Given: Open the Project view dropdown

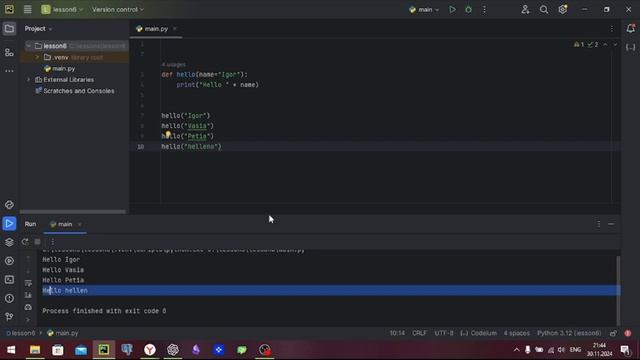Looking at the screenshot, I should tap(38, 29).
